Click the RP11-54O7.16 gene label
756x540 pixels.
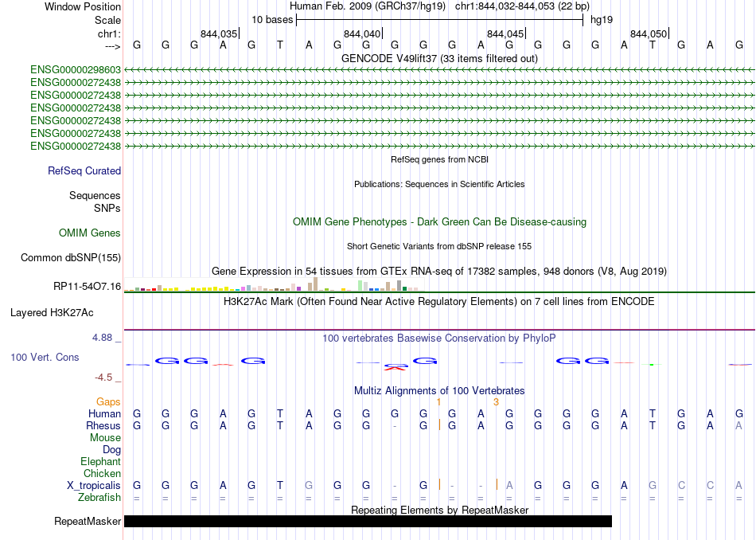click(x=88, y=287)
